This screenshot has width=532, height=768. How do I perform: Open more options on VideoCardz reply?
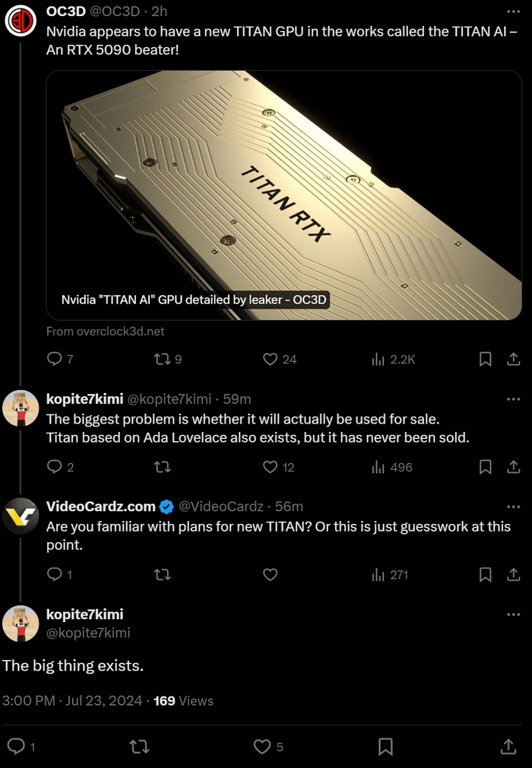point(513,506)
